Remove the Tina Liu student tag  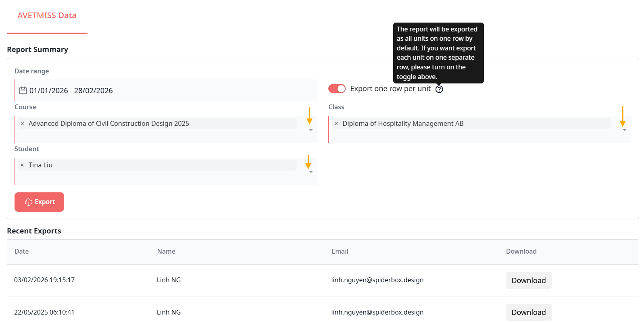tap(22, 165)
